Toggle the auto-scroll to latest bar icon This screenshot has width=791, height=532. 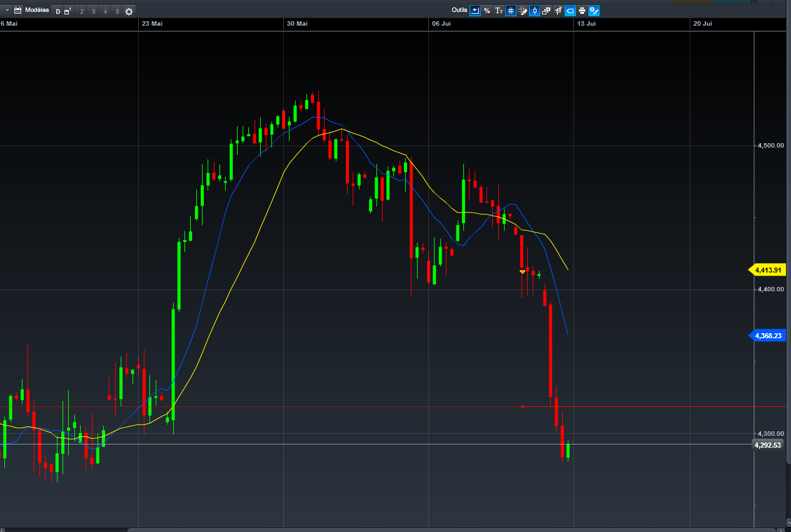pyautogui.click(x=475, y=11)
